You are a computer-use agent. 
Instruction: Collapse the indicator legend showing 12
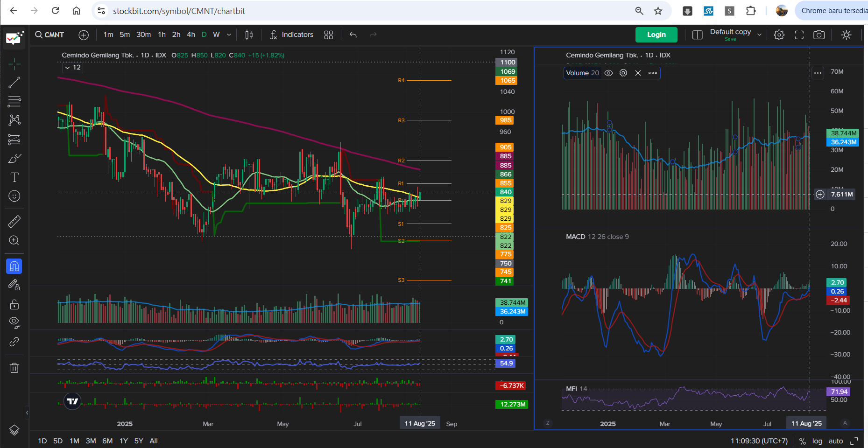(x=73, y=68)
